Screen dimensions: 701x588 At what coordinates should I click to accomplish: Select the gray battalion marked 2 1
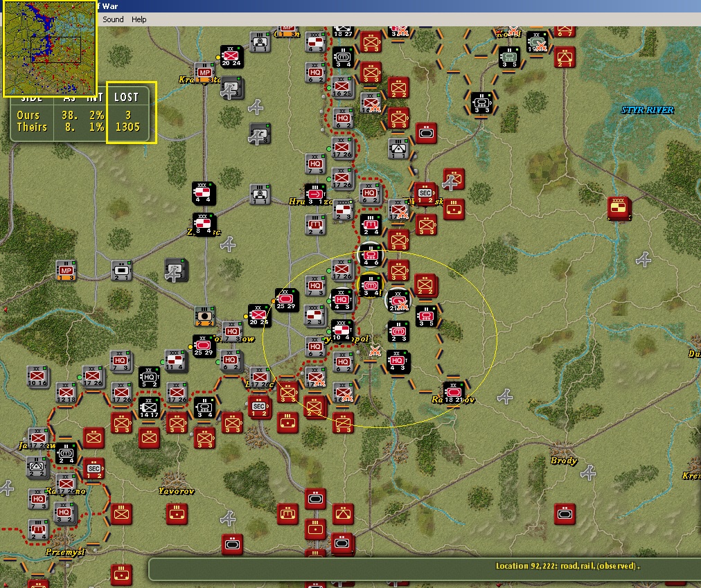coord(121,271)
